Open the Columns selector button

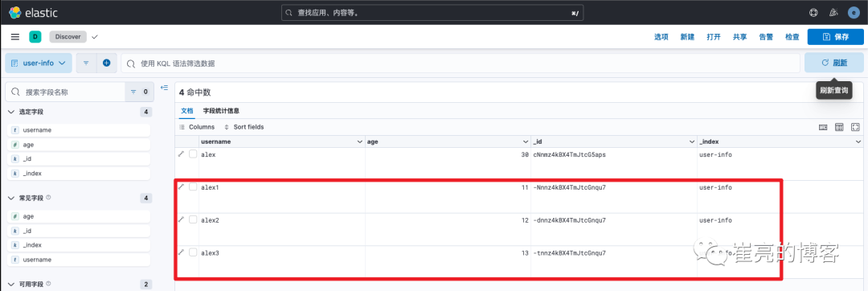tap(197, 127)
